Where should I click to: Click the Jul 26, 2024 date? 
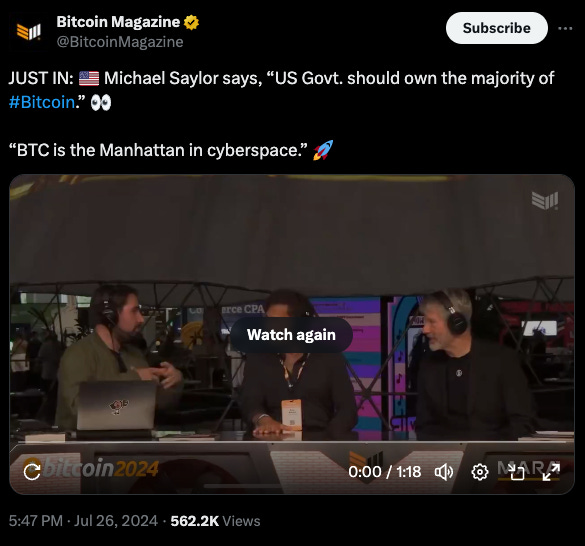click(116, 521)
